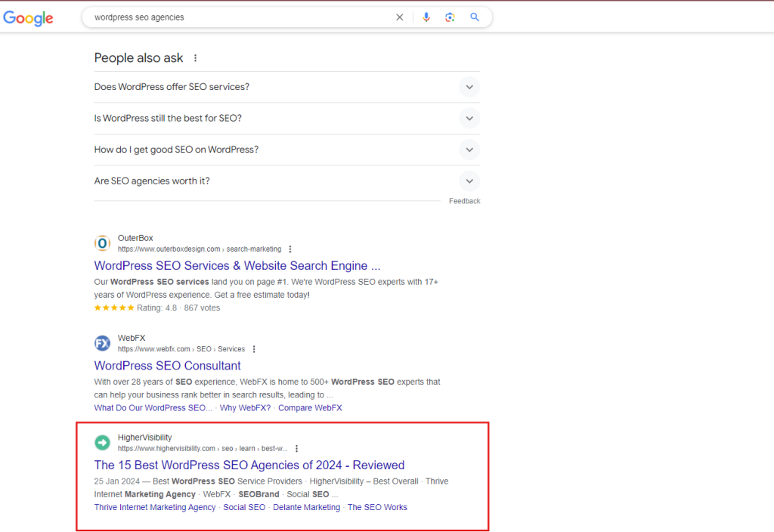Start voice search with microphone icon

426,17
